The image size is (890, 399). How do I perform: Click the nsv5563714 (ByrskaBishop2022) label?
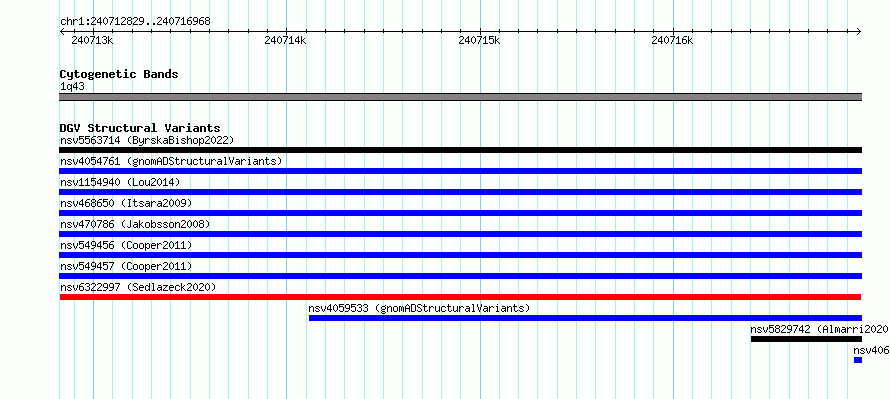147,140
